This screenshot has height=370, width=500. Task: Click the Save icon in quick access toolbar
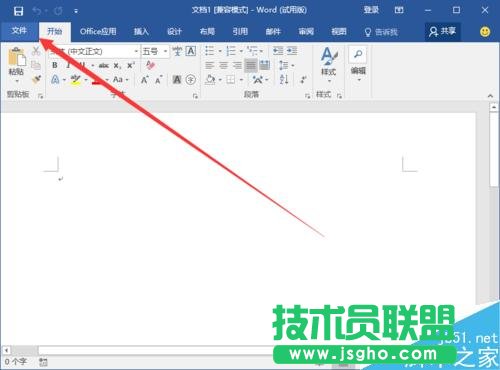18,11
